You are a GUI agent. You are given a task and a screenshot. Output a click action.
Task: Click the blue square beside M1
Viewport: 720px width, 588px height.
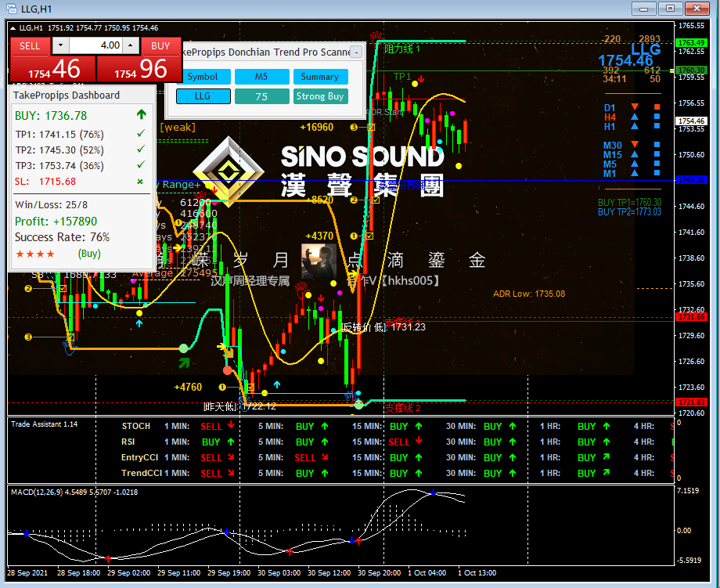click(x=657, y=173)
